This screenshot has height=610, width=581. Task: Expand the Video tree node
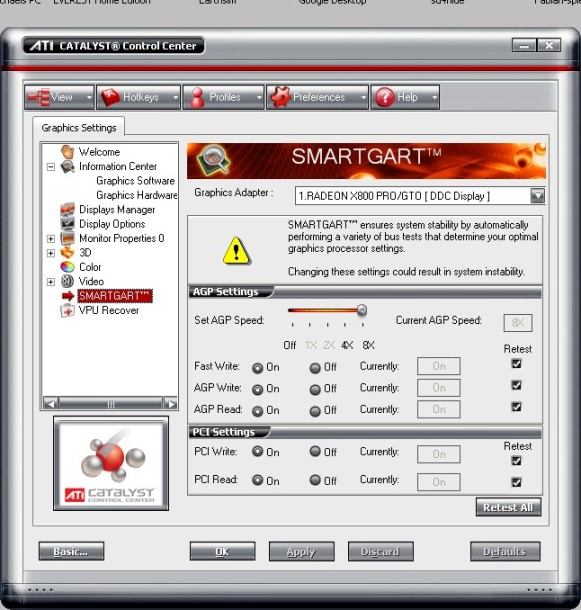pyautogui.click(x=51, y=282)
